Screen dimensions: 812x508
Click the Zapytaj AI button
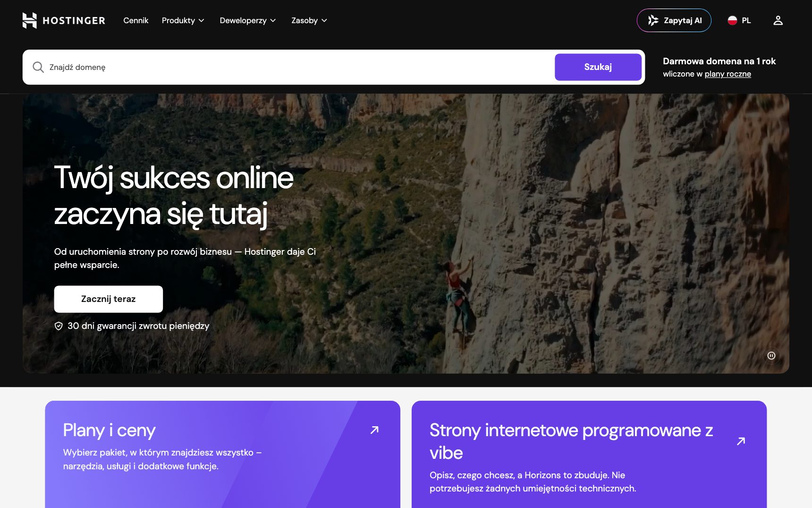click(674, 20)
